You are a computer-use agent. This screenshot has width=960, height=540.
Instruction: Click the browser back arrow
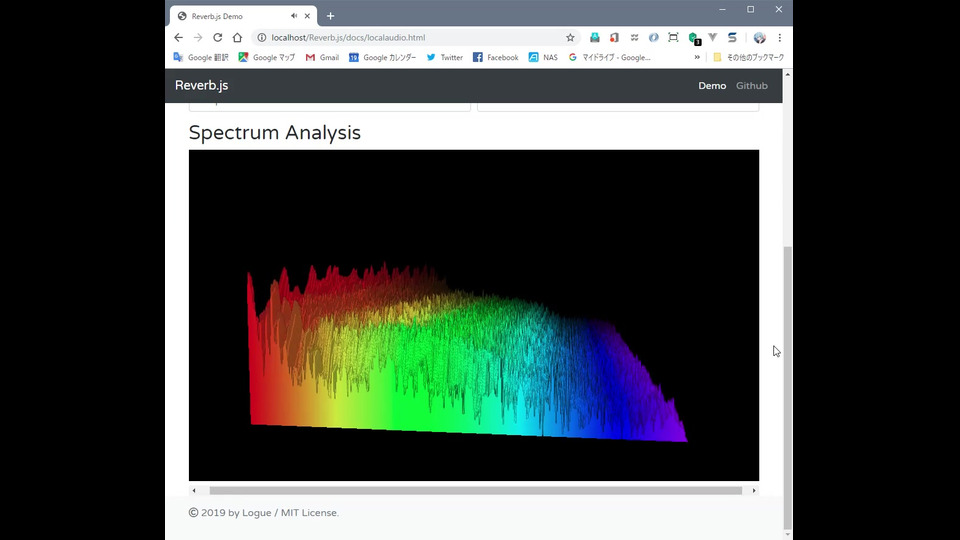(178, 38)
